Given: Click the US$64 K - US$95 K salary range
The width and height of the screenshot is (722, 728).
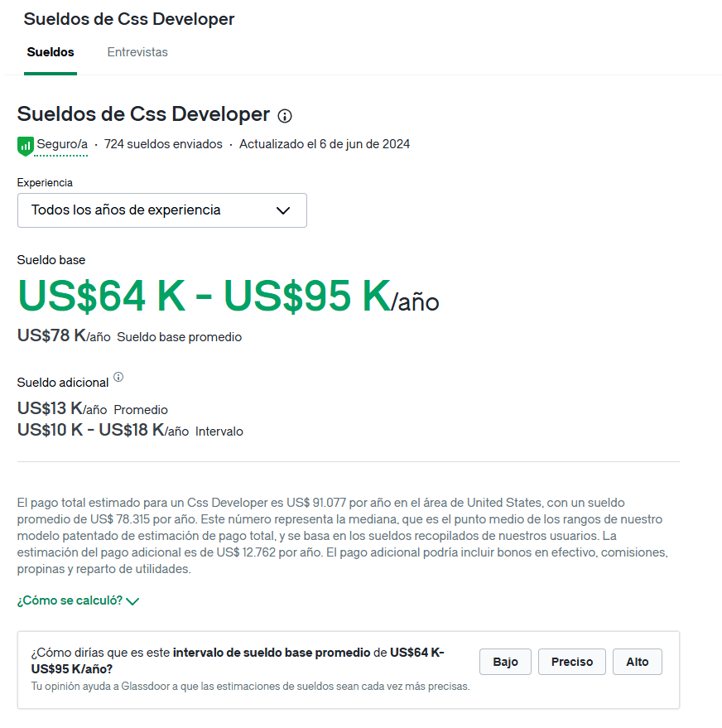Looking at the screenshot, I should pos(205,296).
